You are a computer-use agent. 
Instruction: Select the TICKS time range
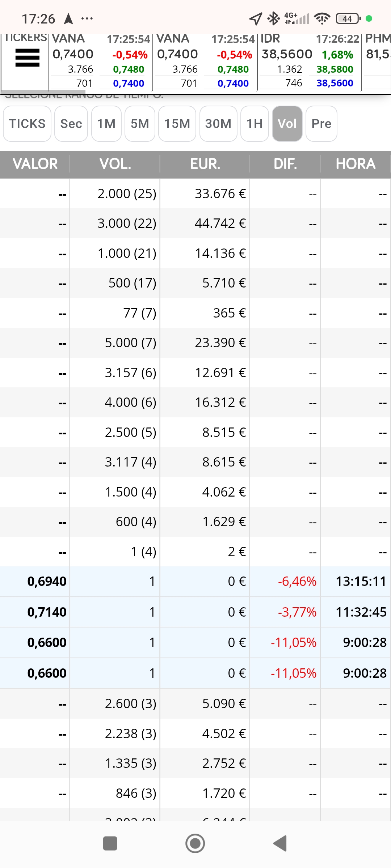(27, 124)
